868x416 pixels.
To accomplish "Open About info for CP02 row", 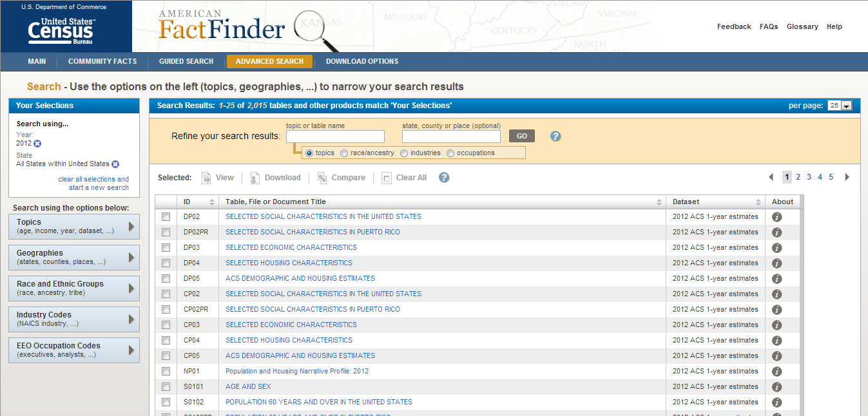I will click(776, 294).
